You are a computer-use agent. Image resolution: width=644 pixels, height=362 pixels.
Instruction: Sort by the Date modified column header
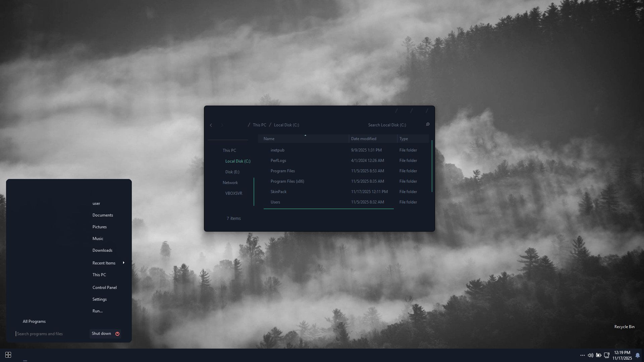(x=364, y=139)
